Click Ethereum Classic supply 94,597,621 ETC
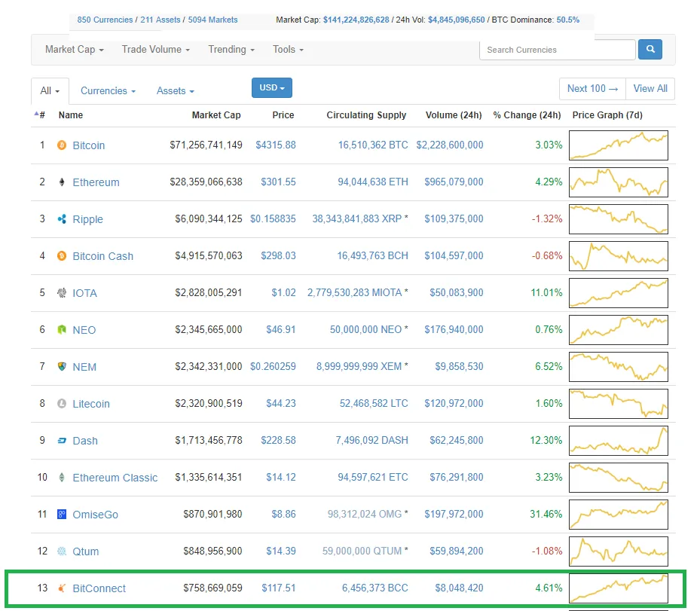This screenshot has width=700, height=611. [x=373, y=477]
